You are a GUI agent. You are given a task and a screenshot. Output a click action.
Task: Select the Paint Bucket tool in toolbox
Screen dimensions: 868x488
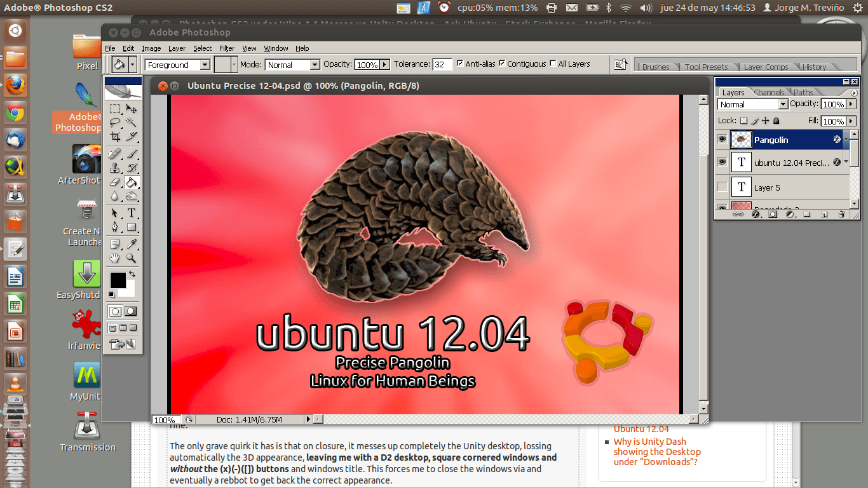[132, 182]
